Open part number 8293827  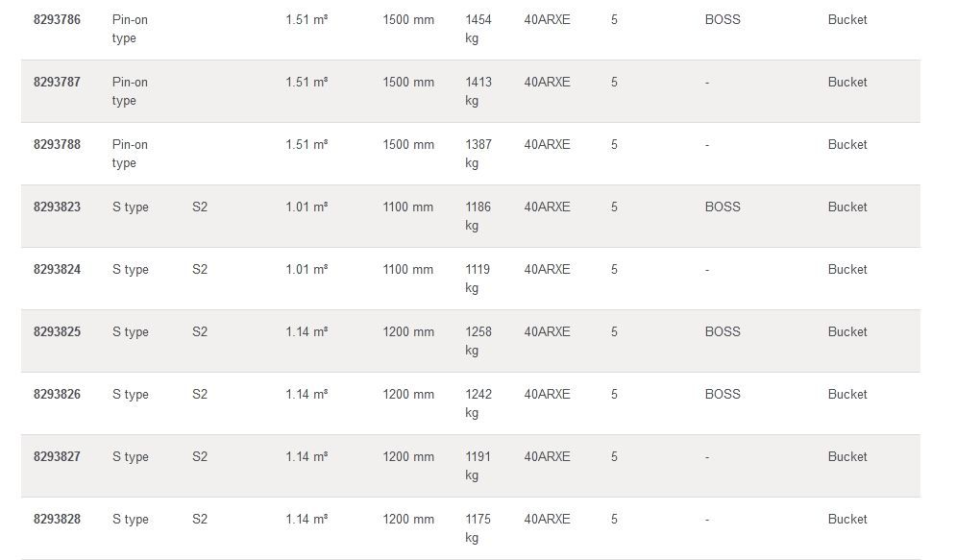[57, 456]
